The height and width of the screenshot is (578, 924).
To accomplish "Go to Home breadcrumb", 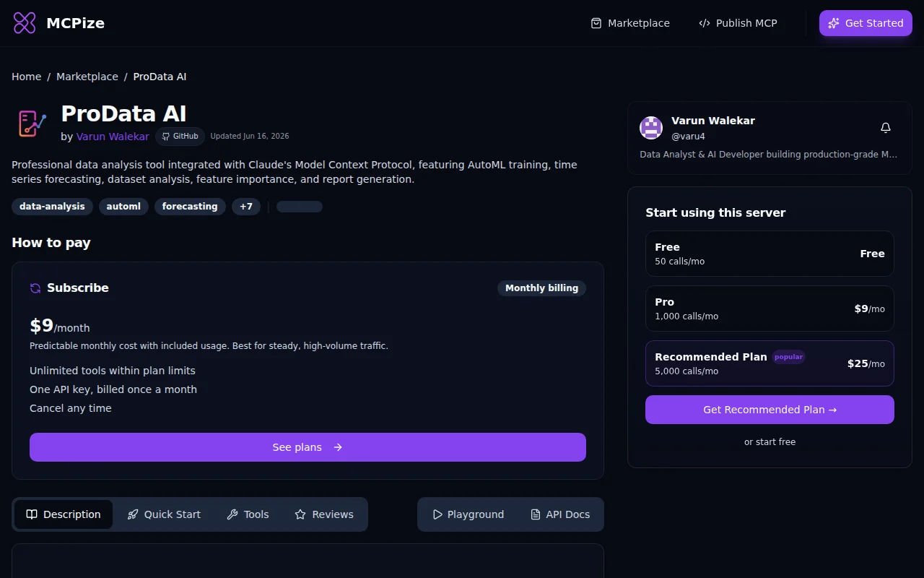I will [26, 77].
